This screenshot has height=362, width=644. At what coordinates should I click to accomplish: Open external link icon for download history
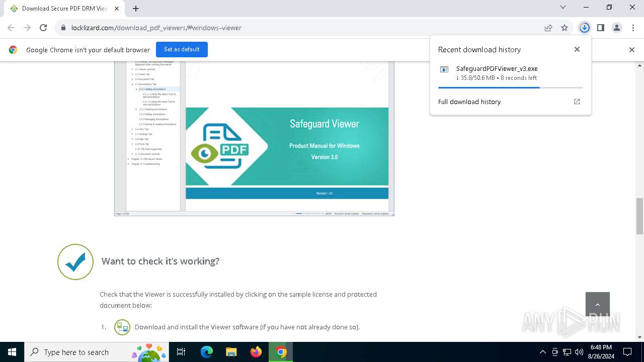(577, 102)
